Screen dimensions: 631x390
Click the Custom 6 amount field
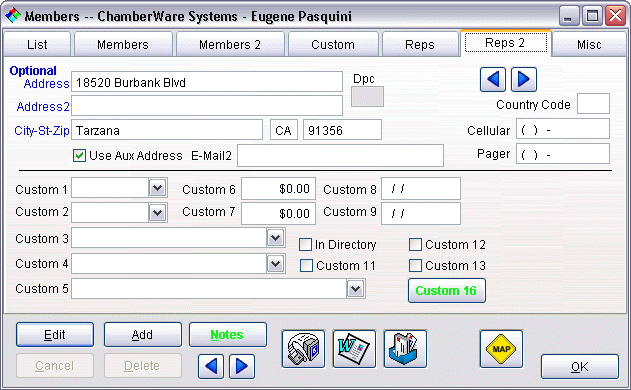(278, 188)
